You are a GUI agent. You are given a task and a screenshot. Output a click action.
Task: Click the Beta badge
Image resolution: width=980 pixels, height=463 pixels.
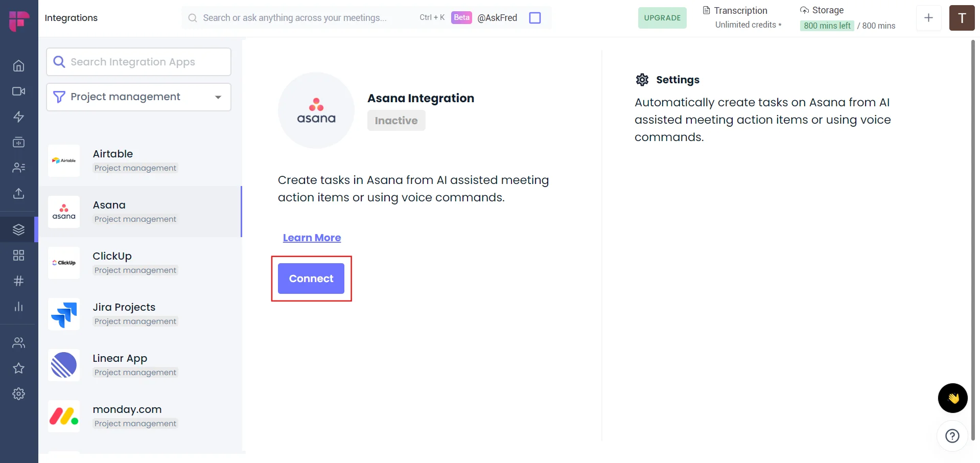pyautogui.click(x=461, y=17)
